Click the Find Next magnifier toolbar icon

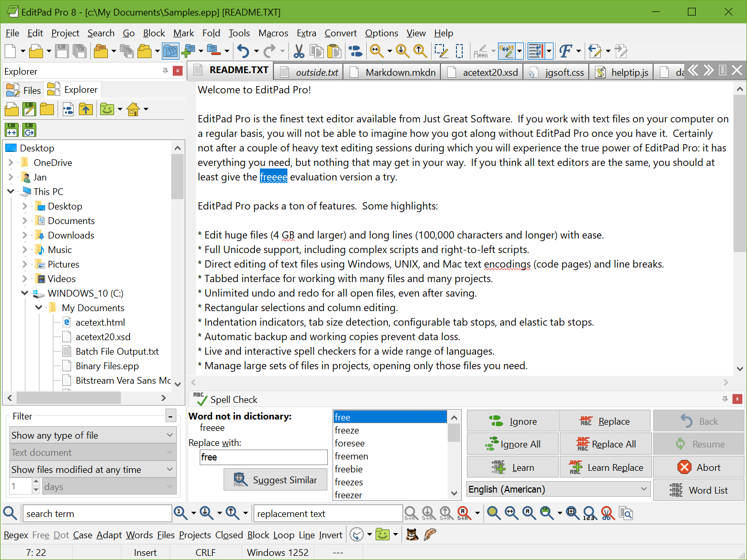(403, 51)
